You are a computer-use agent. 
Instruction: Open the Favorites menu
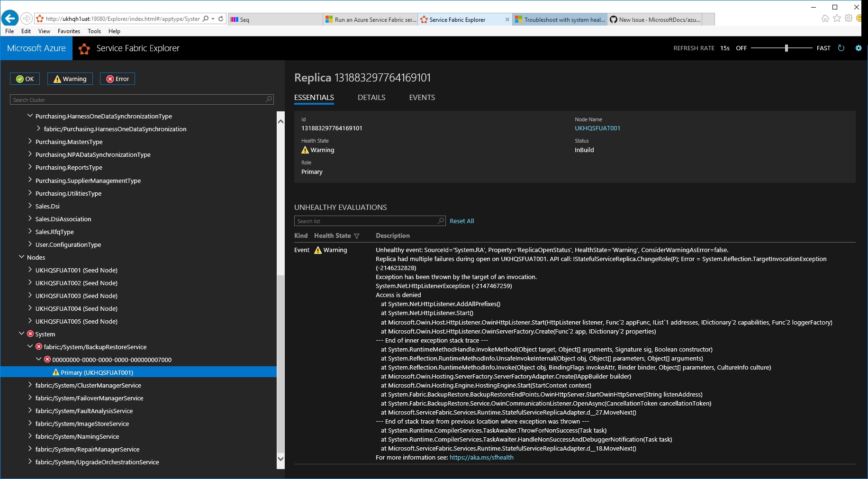(69, 31)
